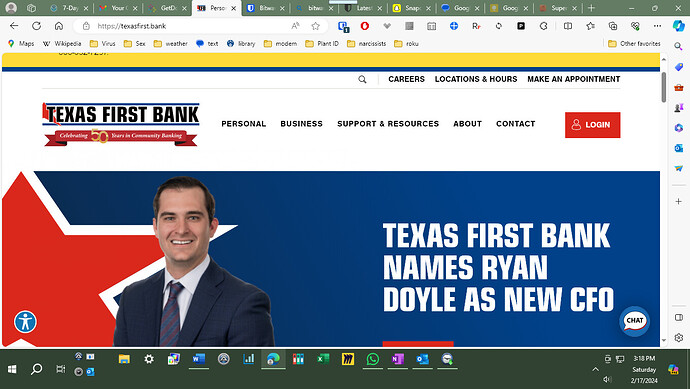Open Edge sidebar shopping tag icon

pos(679,66)
